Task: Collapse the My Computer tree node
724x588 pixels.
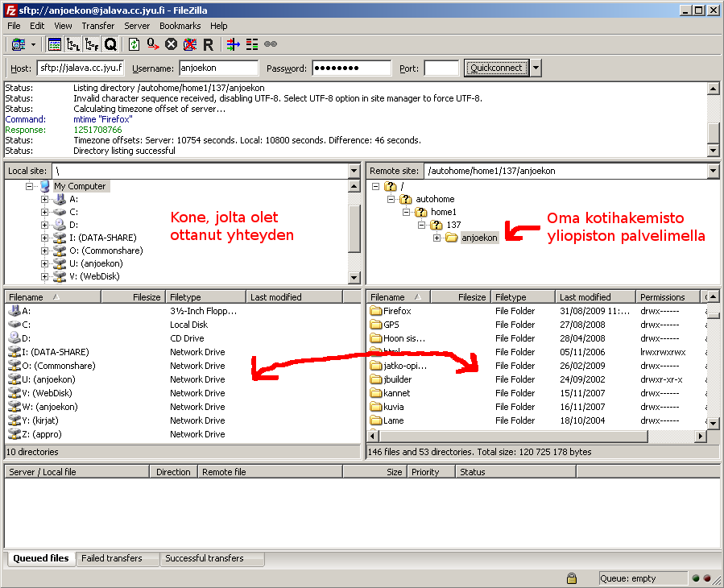Action: pyautogui.click(x=30, y=186)
